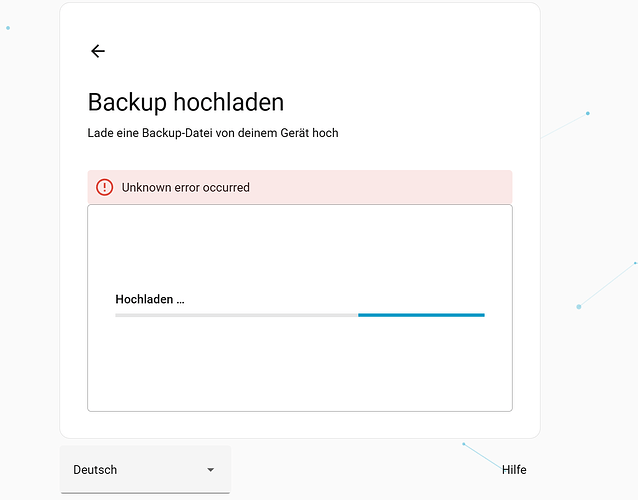
Task: Click the decorative dot at top right
Action: click(587, 113)
